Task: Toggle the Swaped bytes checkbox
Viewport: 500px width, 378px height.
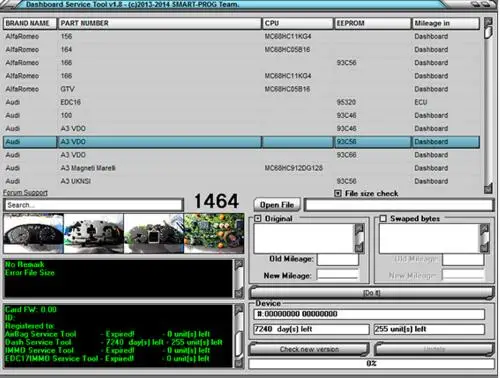Action: pyautogui.click(x=383, y=219)
